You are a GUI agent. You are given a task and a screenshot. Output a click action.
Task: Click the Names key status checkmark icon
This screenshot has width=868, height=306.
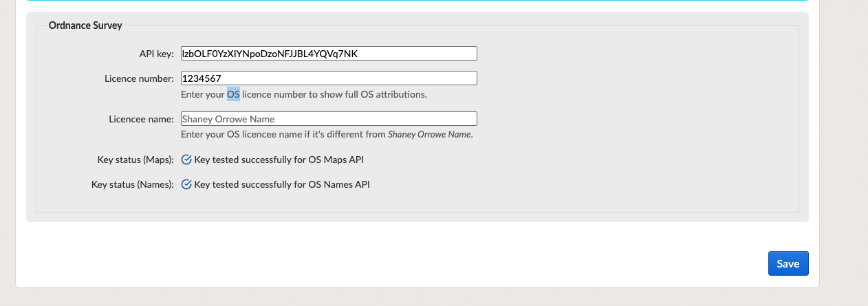pyautogui.click(x=186, y=184)
